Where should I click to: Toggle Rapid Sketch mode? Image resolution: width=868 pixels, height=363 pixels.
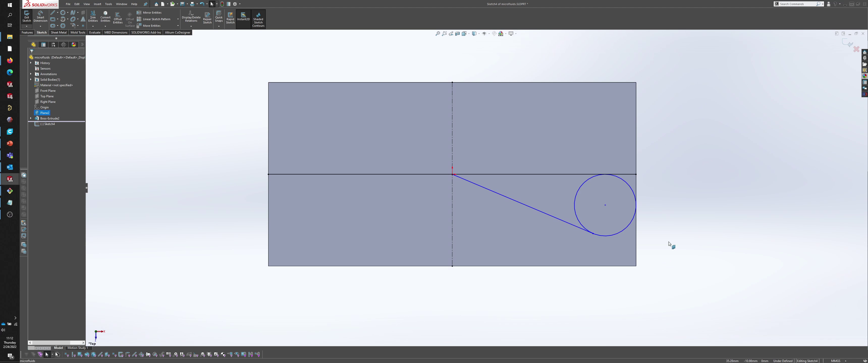230,18
